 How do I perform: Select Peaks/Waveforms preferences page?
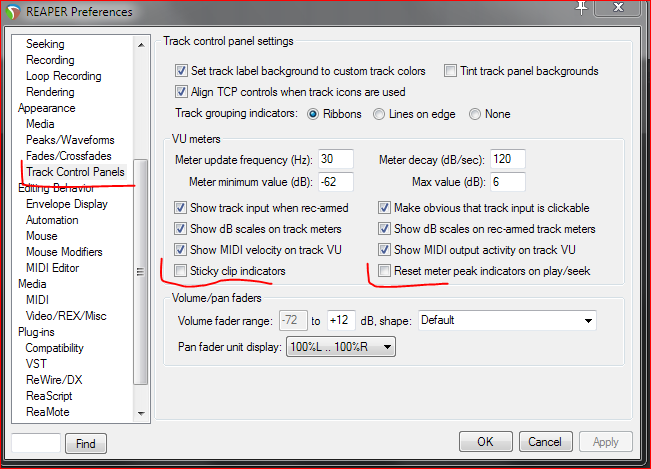[70, 140]
